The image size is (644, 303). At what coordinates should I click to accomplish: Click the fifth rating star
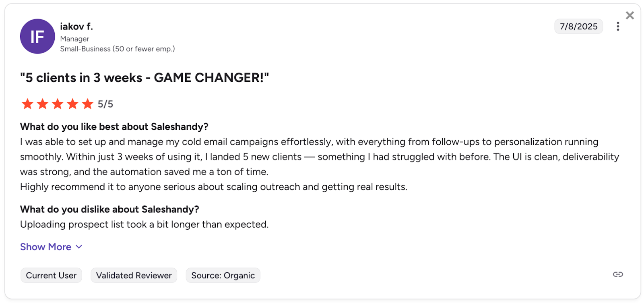click(87, 104)
